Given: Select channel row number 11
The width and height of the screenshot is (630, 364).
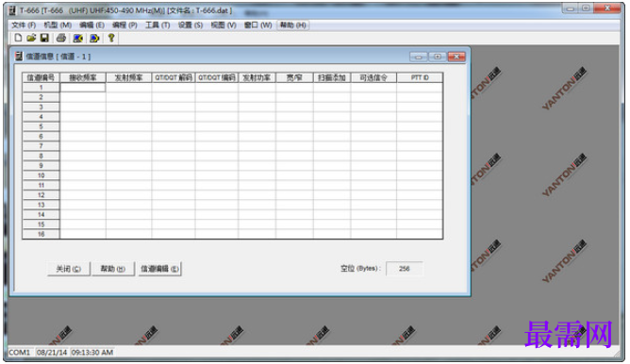Looking at the screenshot, I should coord(41,185).
